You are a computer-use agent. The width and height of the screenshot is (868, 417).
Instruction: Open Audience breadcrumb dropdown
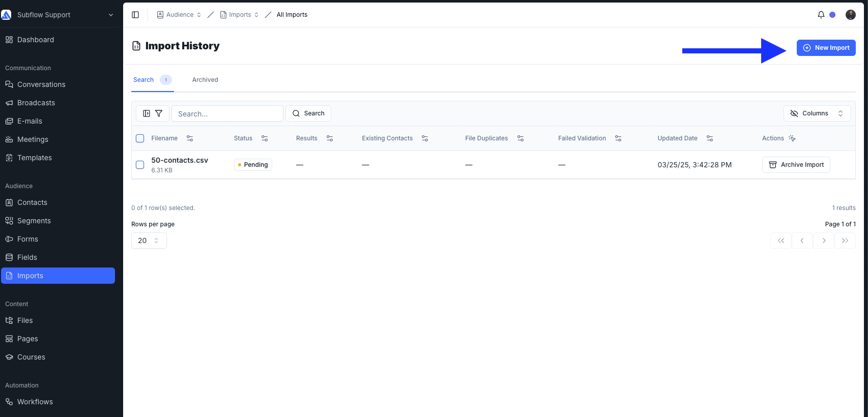coord(179,15)
